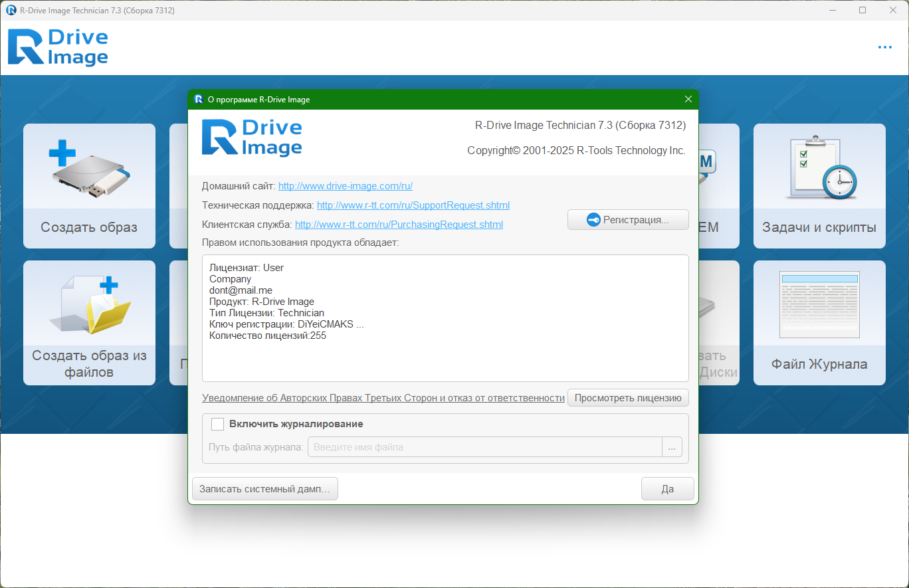909x588 pixels.
Task: Open the Файл Журнала log tile
Action: [819, 323]
